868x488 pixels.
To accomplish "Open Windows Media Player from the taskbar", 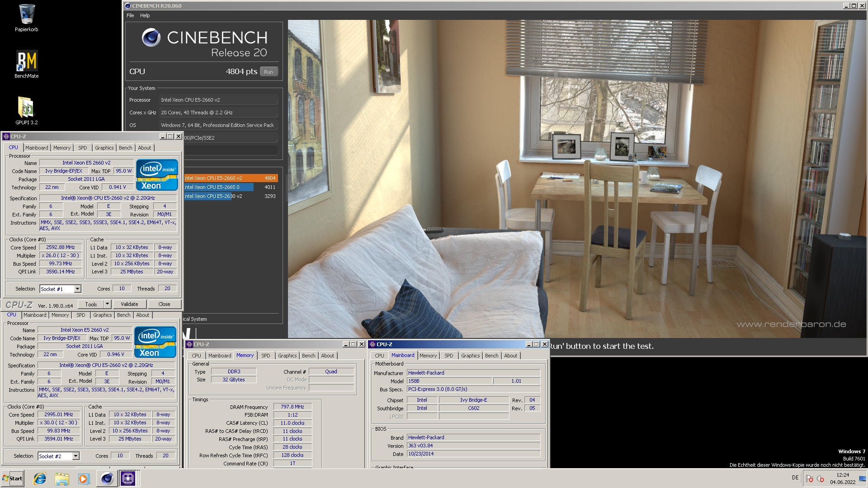I will pos(84,479).
